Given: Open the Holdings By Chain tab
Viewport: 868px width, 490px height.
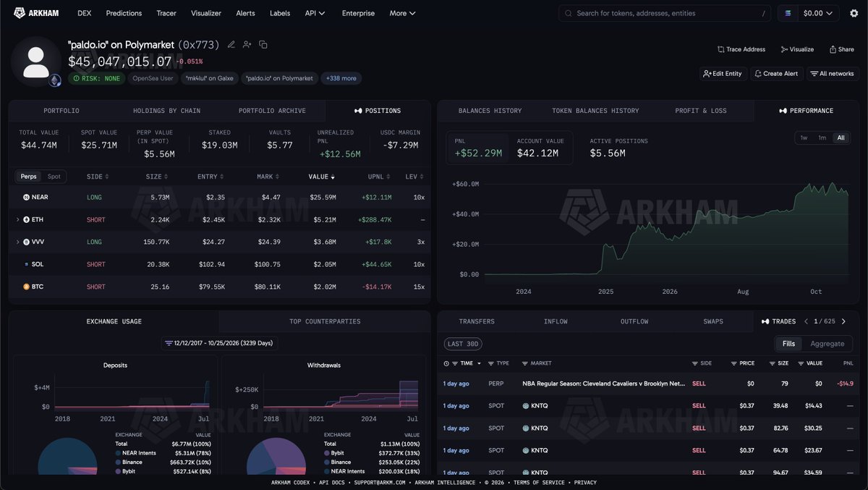Looking at the screenshot, I should pos(166,111).
